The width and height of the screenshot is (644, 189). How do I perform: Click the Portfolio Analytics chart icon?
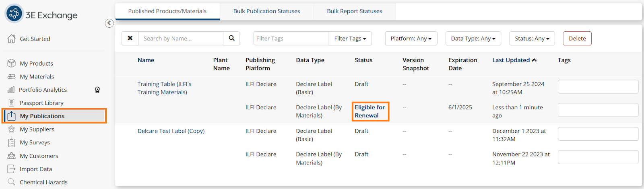point(11,90)
